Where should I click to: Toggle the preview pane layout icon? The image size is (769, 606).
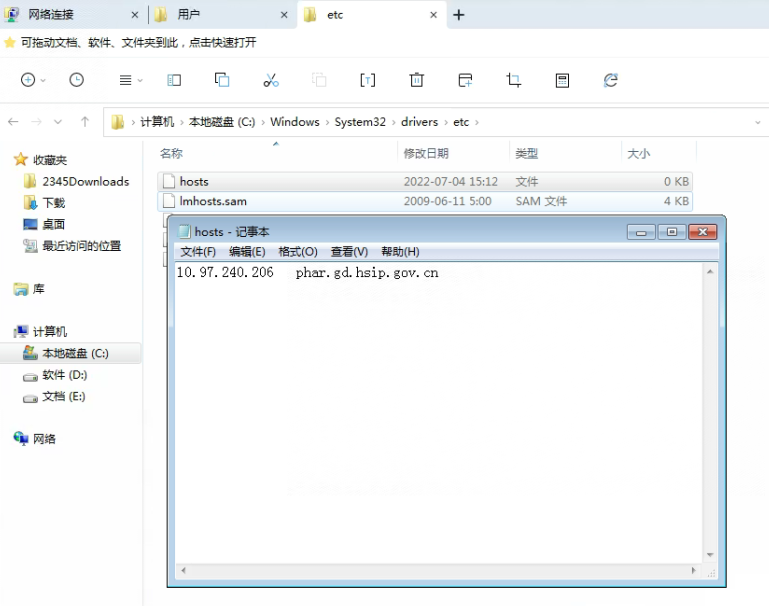[x=174, y=80]
